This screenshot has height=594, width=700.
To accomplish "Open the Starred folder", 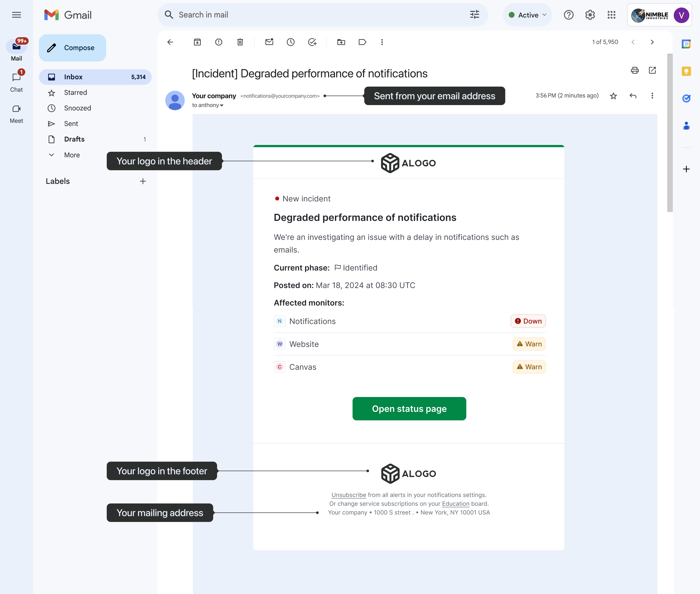I will pos(75,93).
